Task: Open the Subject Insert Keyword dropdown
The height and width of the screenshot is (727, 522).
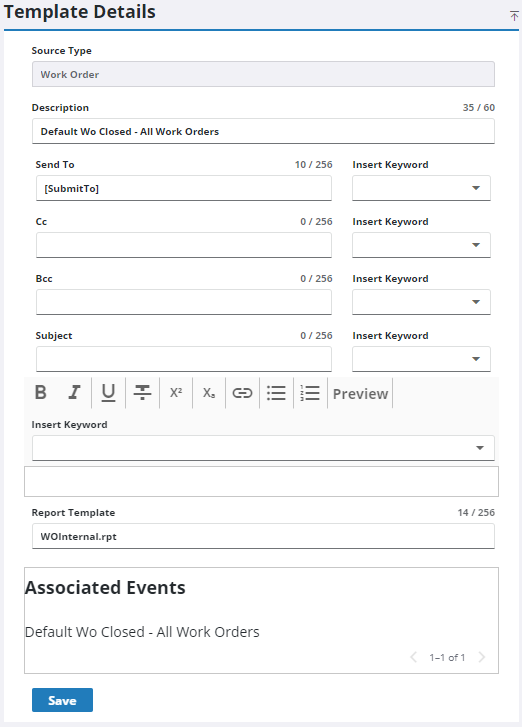Action: [x=421, y=359]
